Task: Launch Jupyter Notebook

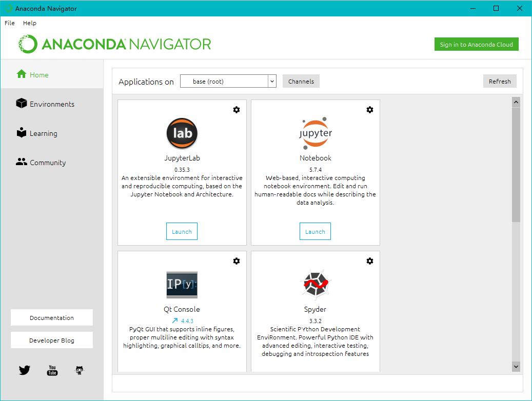Action: click(x=315, y=231)
